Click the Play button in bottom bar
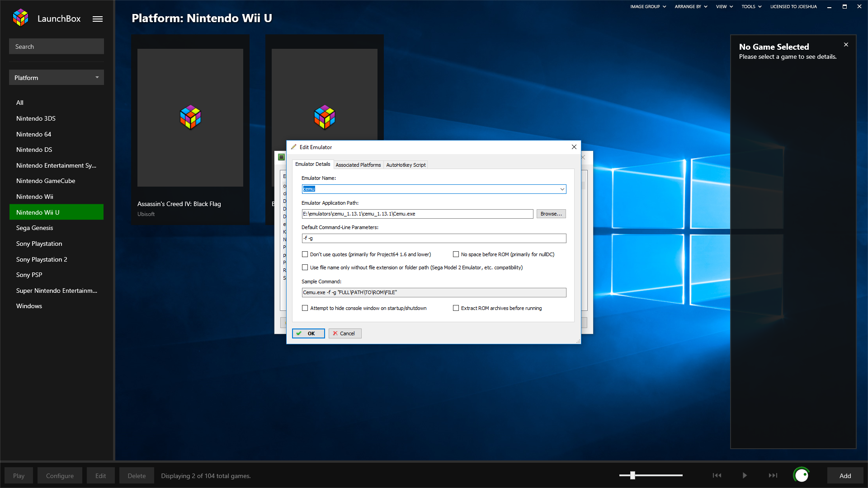 point(19,476)
